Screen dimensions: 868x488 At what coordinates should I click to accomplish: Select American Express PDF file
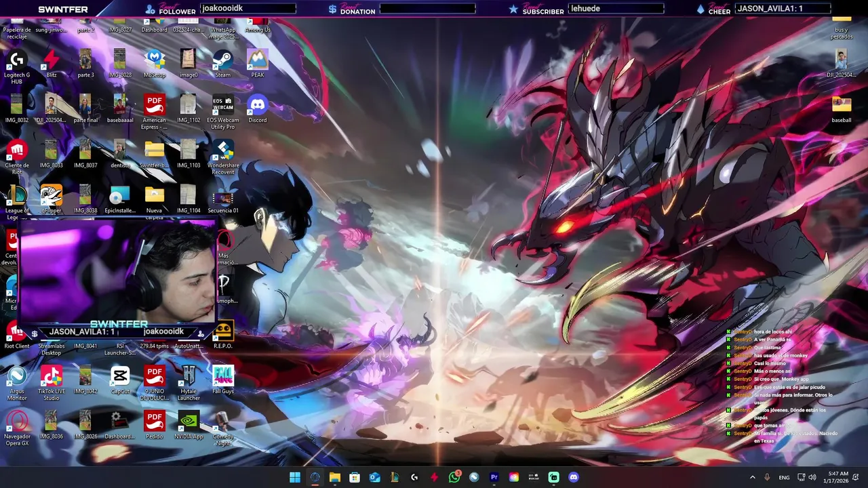coord(155,113)
